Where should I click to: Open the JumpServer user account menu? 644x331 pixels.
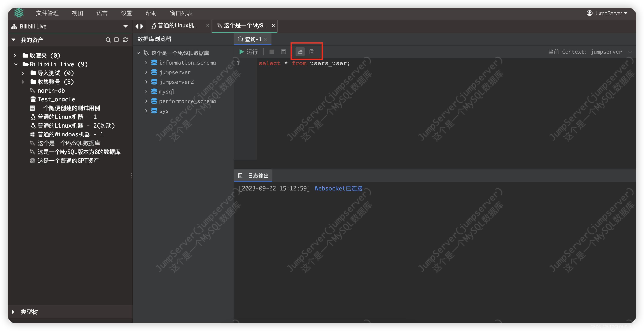click(607, 13)
